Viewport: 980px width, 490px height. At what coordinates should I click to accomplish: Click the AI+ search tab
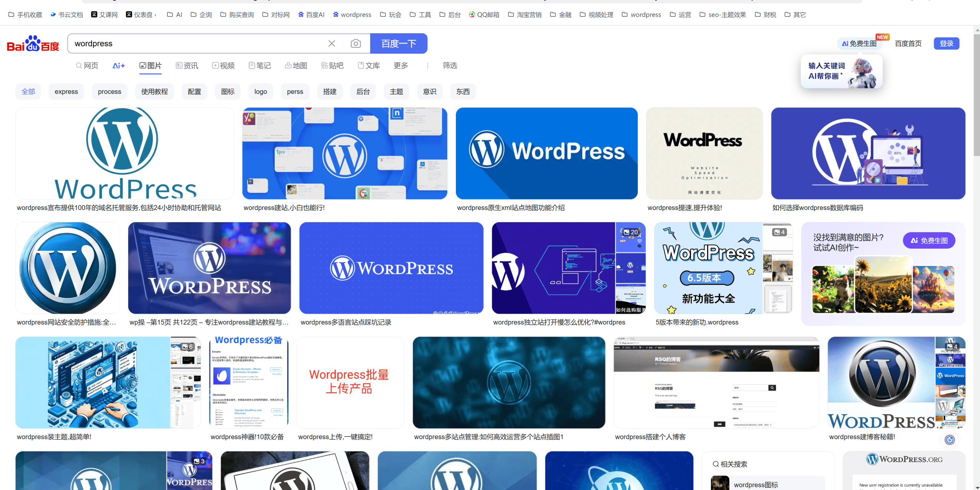[119, 66]
